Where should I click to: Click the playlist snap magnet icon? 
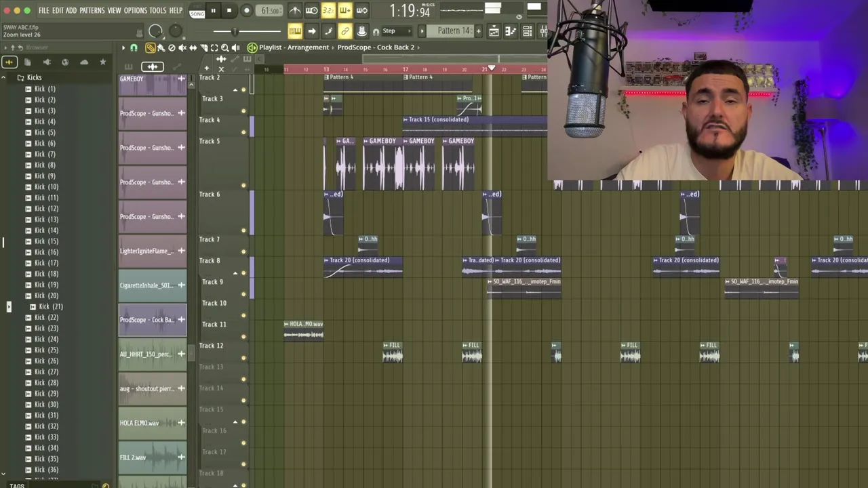tap(134, 47)
